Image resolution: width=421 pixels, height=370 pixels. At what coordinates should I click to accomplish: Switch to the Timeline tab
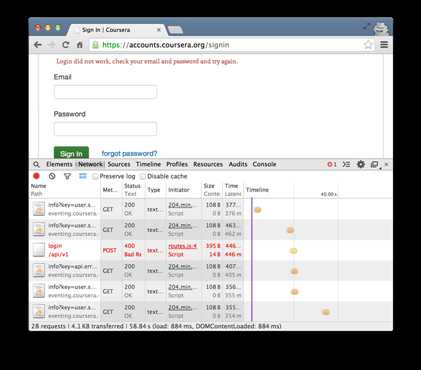148,164
